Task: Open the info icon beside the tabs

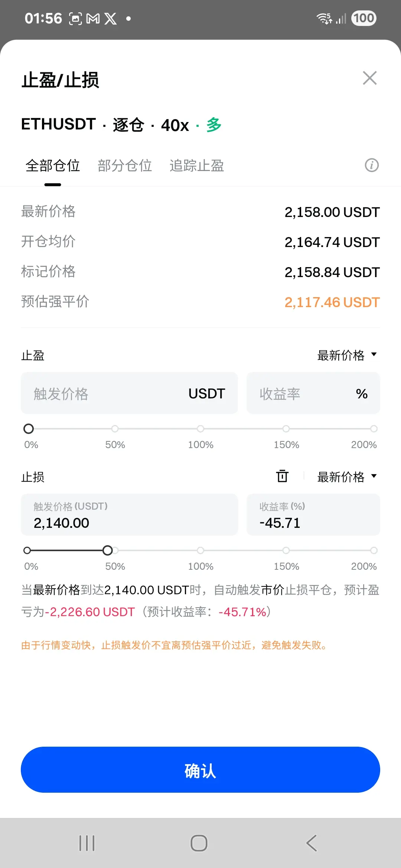Action: 372,165
